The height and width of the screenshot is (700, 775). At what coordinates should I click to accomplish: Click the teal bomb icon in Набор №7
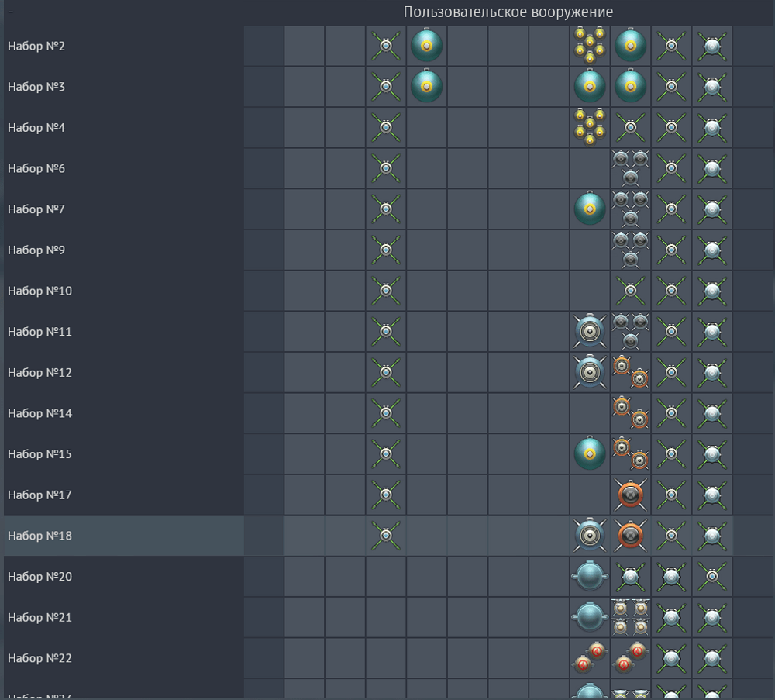pyautogui.click(x=590, y=209)
